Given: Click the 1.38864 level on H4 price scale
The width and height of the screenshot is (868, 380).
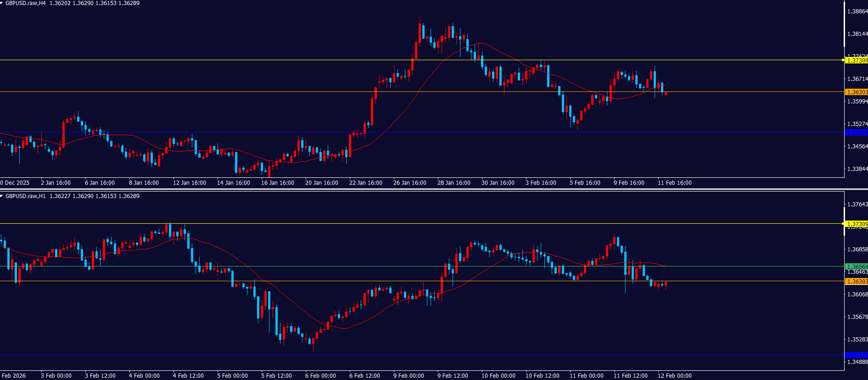Looking at the screenshot, I should (x=857, y=11).
